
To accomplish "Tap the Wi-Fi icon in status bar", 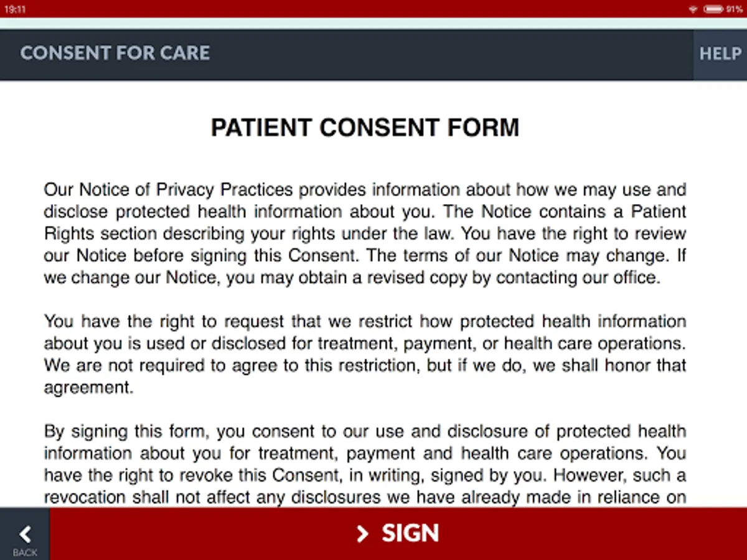I will point(693,9).
